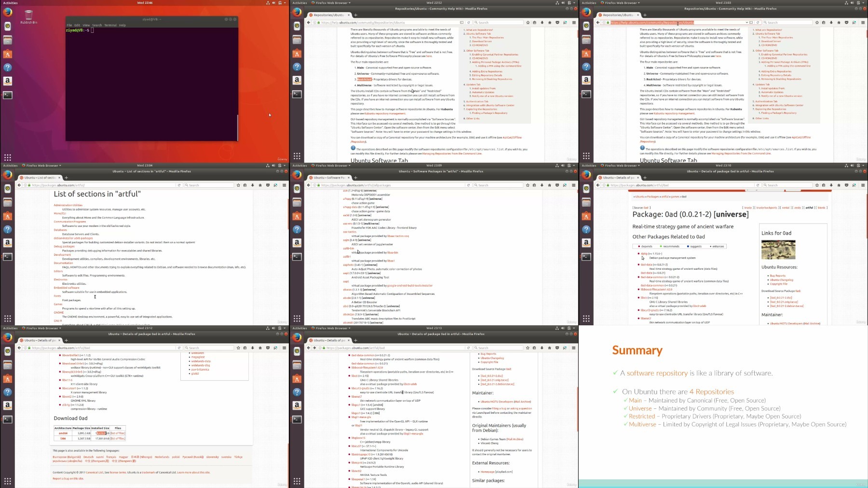
Task: Open Bug Reports under Ubuntu Resources at 23:10
Action: [777, 276]
